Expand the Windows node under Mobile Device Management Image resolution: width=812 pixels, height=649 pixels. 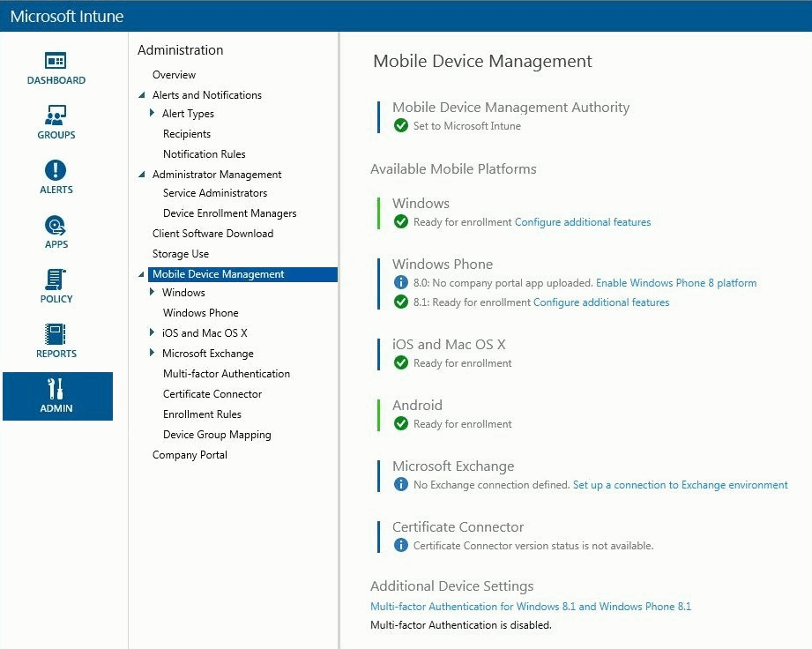(x=152, y=292)
